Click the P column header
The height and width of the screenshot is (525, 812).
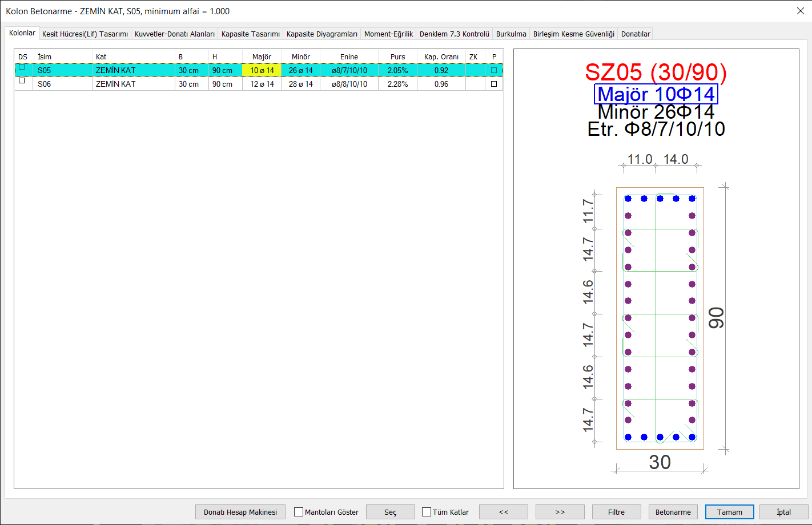pos(494,56)
